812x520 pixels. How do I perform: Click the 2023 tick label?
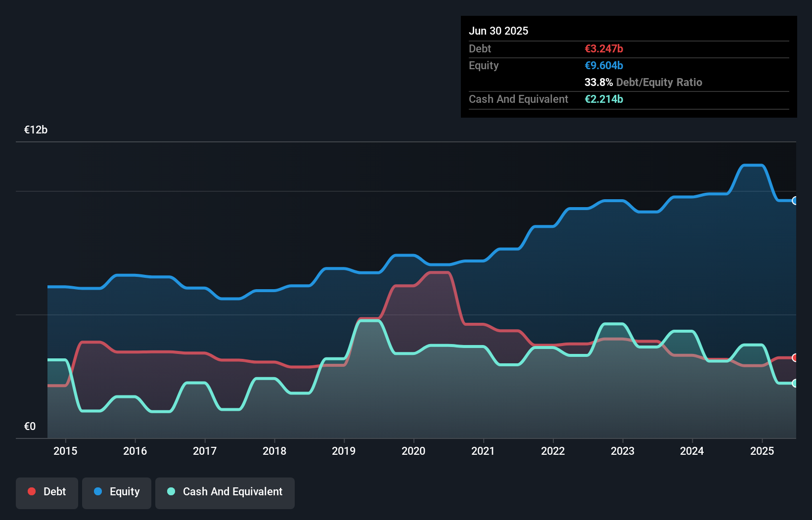[623, 451]
